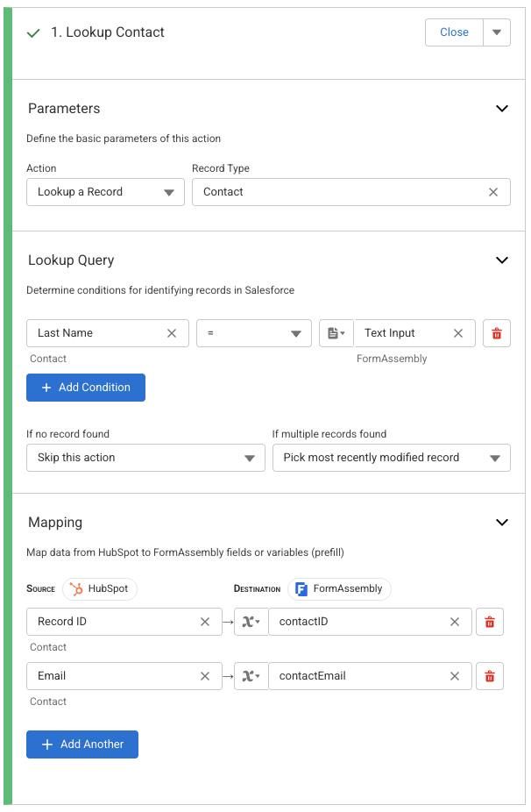
Task: Clear the Record ID source field
Action: pos(205,622)
